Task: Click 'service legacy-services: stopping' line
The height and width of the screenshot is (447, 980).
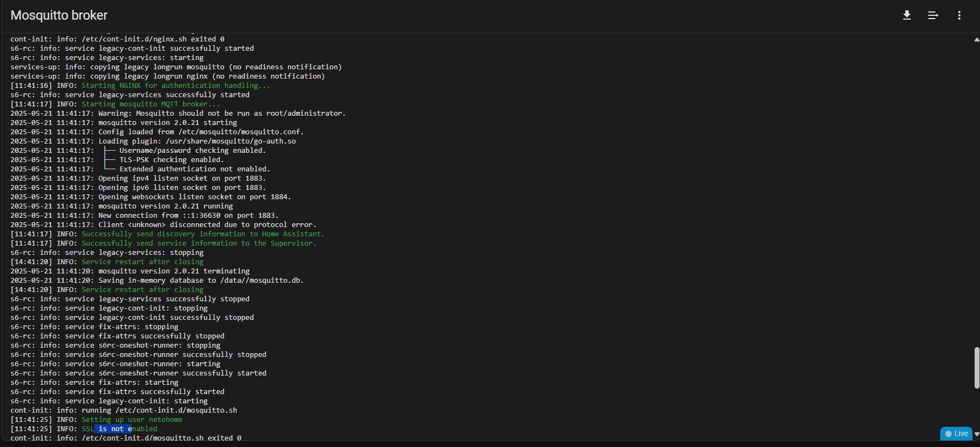Action: 107,252
